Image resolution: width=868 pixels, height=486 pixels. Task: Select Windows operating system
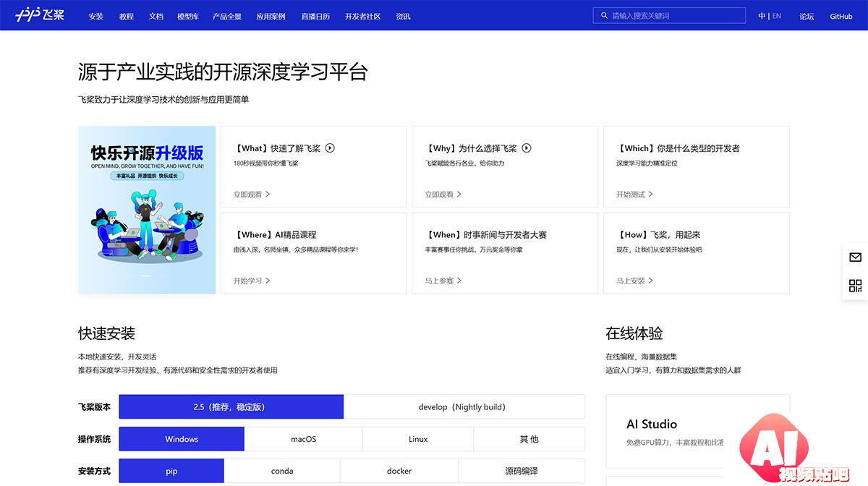[x=182, y=439]
